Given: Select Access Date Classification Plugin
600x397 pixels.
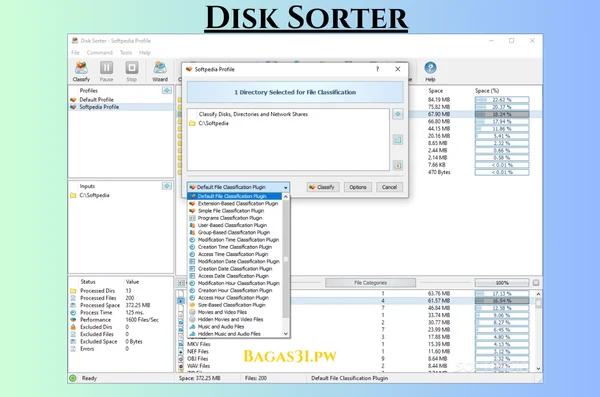Looking at the screenshot, I should pyautogui.click(x=235, y=276).
